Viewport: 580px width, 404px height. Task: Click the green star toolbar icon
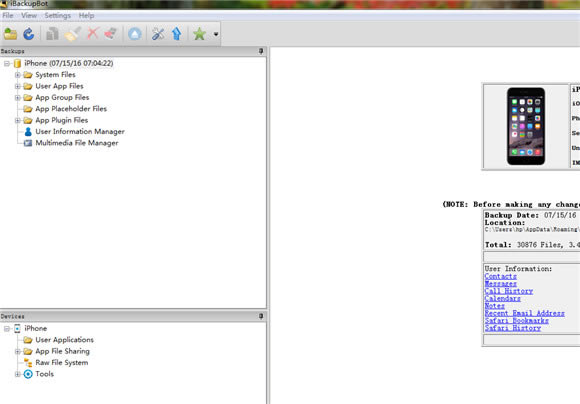199,34
